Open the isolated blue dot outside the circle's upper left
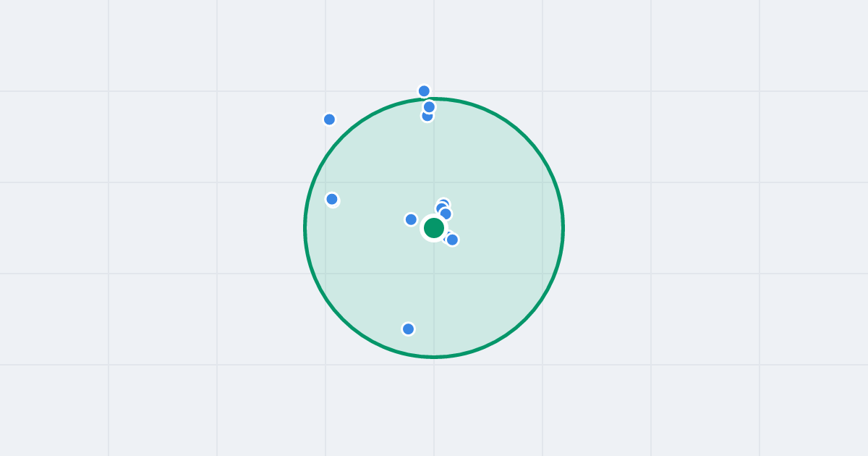Image resolution: width=868 pixels, height=456 pixels. pyautogui.click(x=329, y=119)
